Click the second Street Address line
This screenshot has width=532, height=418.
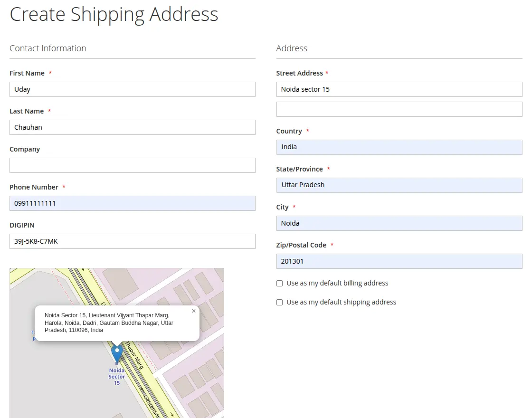pos(399,109)
